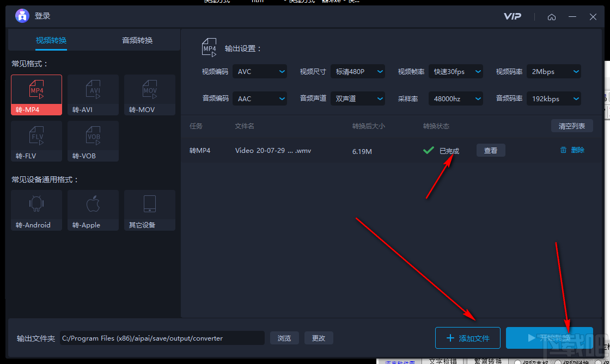Choose the 转-Android device format
610x364 pixels.
pyautogui.click(x=36, y=211)
